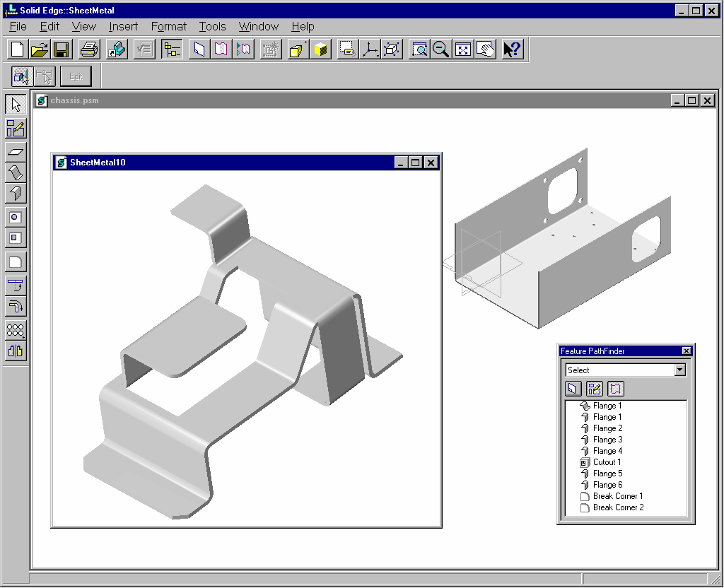This screenshot has height=588, width=724.
Task: Click the Sketch tool in sidebar
Action: point(16,129)
